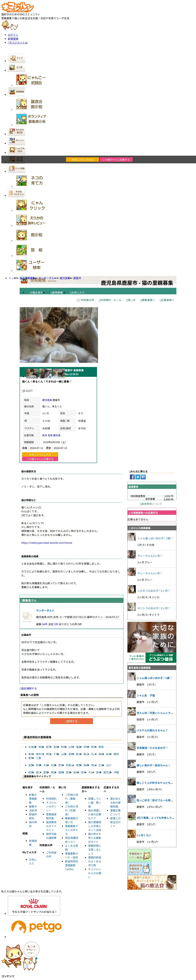Click the petgo sponsor logo

click(x=36, y=927)
